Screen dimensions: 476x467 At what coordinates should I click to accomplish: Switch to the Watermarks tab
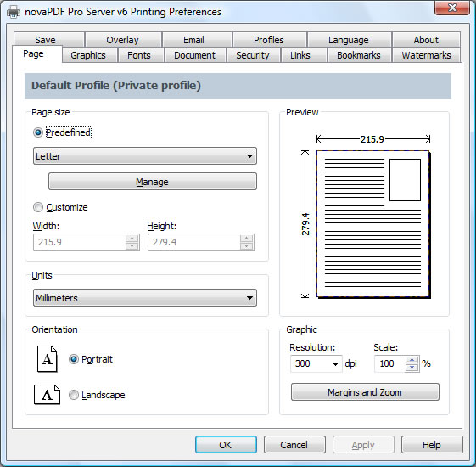tap(426, 55)
